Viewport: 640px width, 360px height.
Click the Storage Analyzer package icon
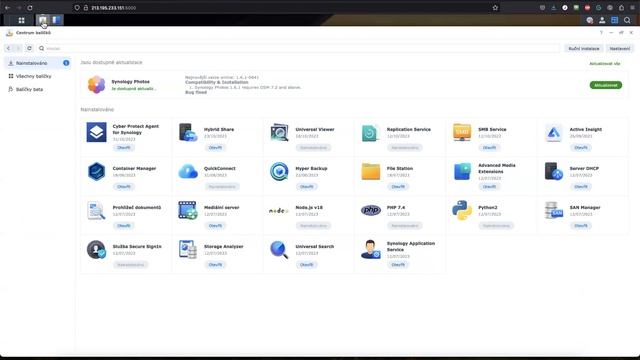pyautogui.click(x=188, y=249)
